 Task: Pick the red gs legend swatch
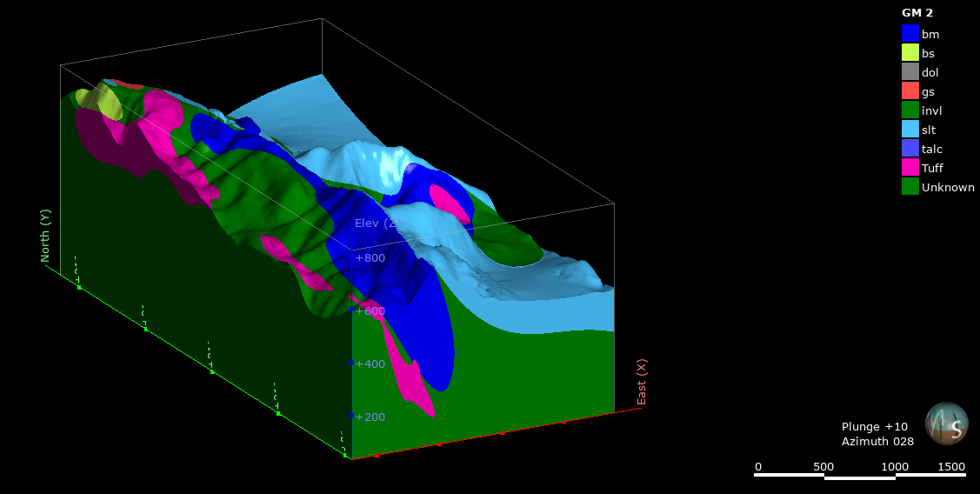(x=910, y=90)
